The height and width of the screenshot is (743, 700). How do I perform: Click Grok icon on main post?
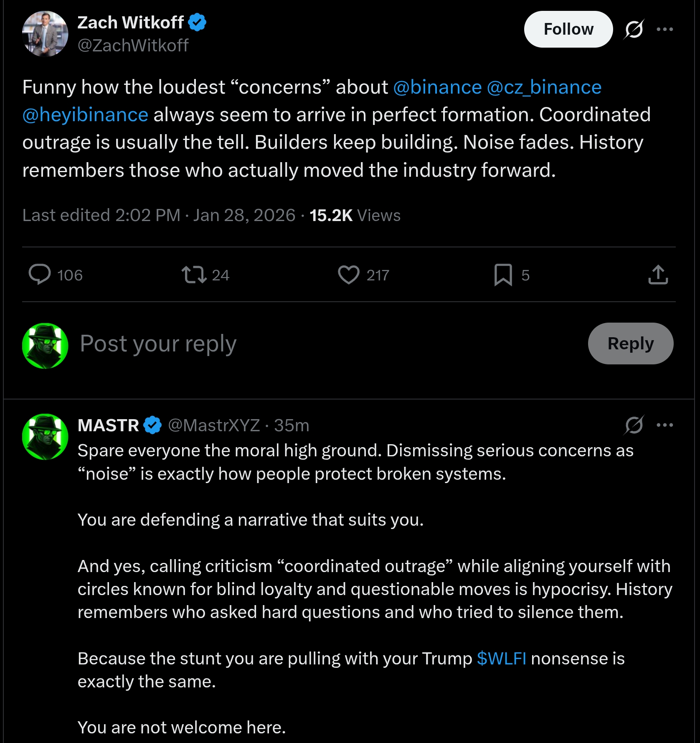click(634, 29)
